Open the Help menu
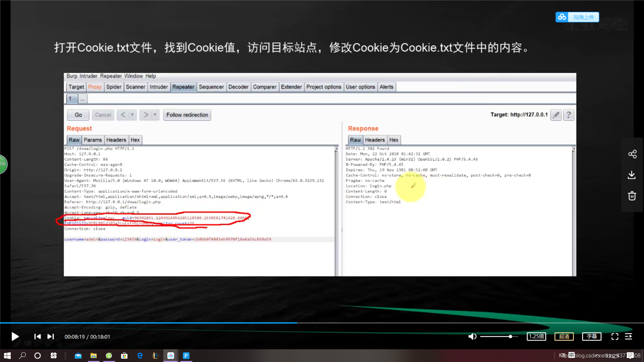 150,76
